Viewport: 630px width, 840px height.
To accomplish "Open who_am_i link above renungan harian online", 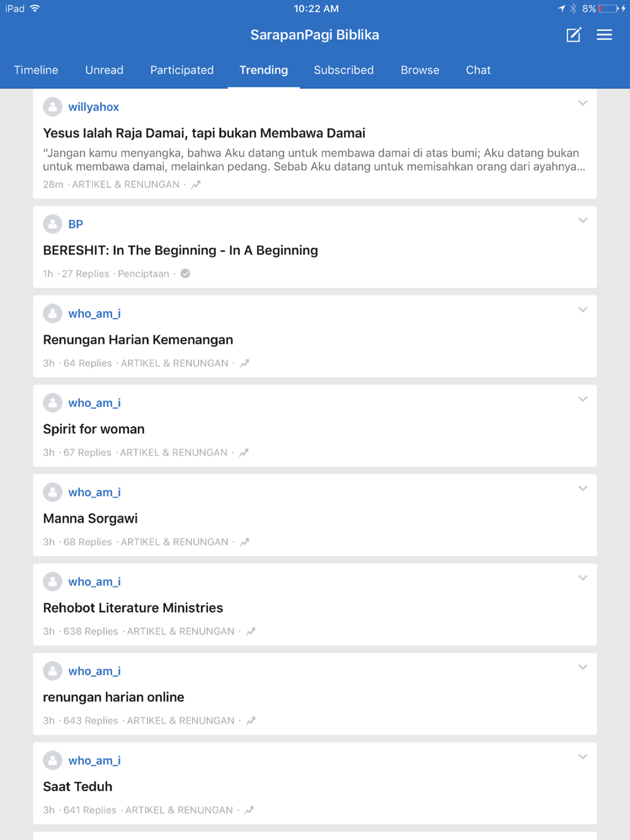I will (x=94, y=671).
